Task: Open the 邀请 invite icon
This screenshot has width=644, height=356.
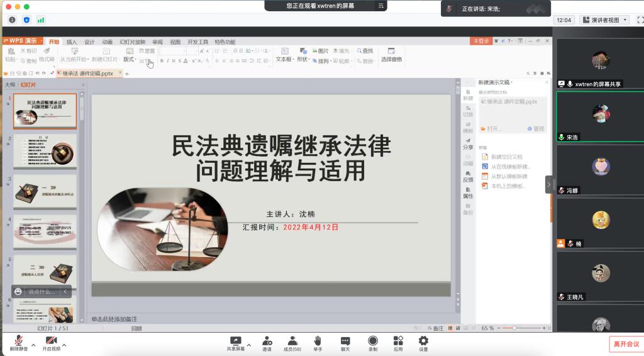Action: point(267,342)
